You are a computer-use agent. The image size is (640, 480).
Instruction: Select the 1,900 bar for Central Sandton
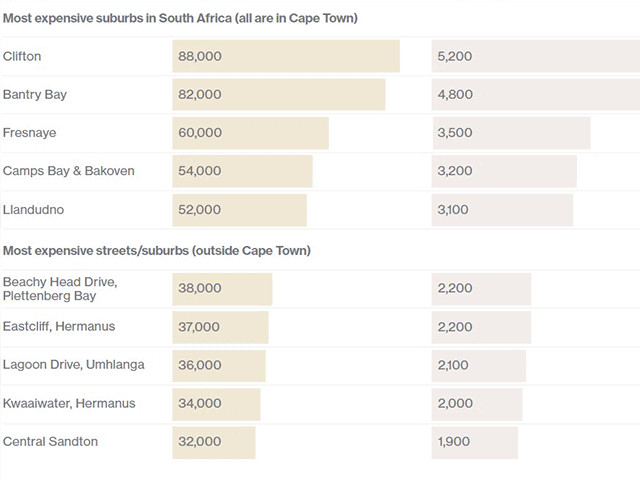[x=475, y=441]
